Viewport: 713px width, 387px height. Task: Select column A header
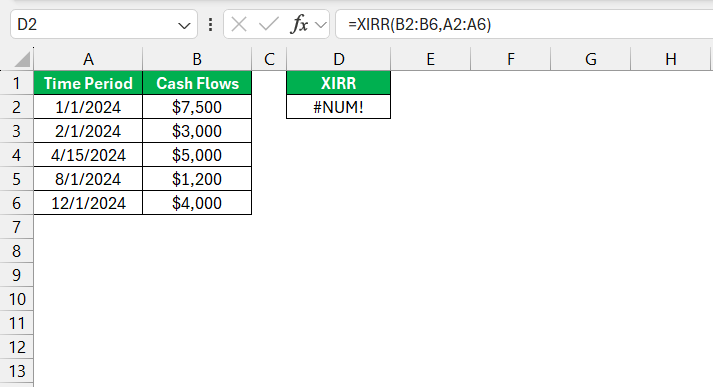[88, 59]
